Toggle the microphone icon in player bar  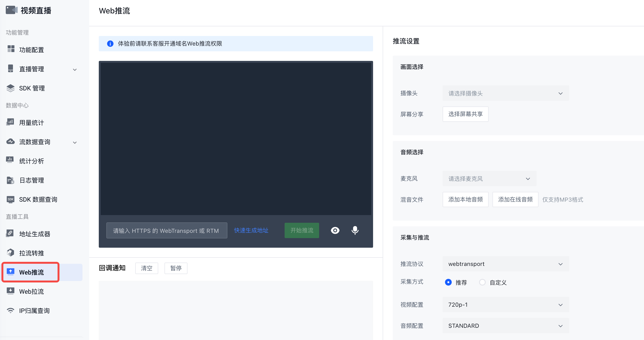pyautogui.click(x=355, y=230)
